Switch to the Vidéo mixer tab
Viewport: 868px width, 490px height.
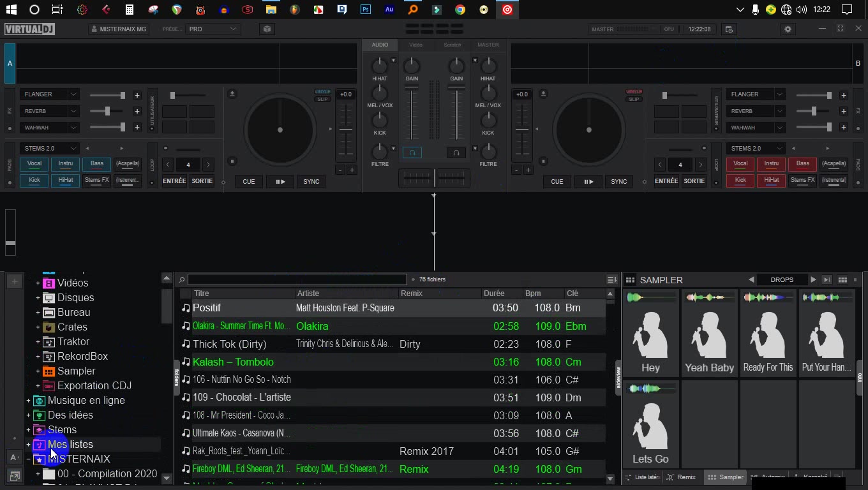pyautogui.click(x=416, y=45)
